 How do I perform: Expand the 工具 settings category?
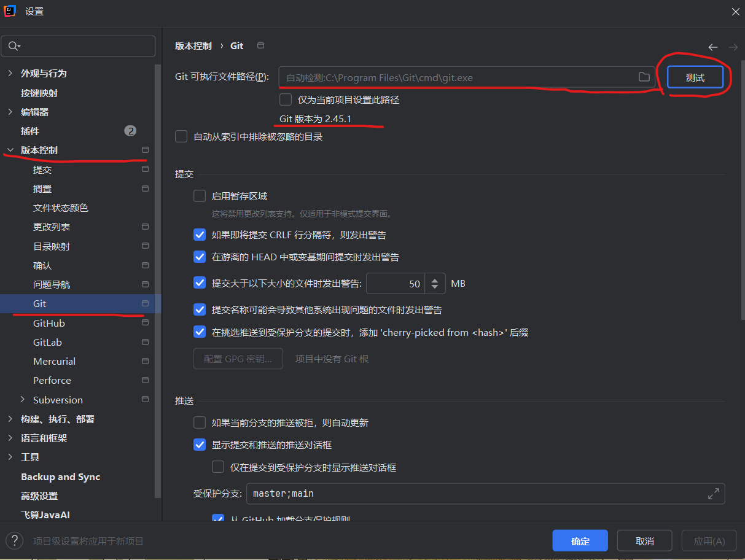pos(10,457)
